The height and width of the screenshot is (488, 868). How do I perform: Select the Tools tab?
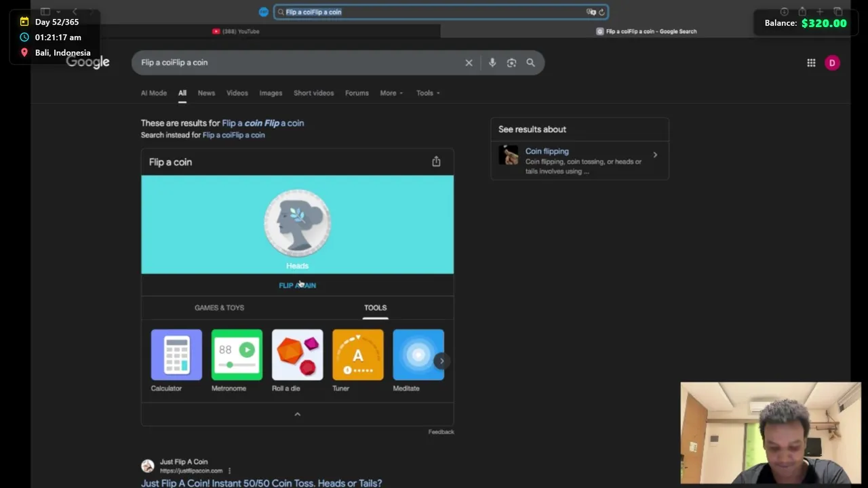tap(375, 308)
